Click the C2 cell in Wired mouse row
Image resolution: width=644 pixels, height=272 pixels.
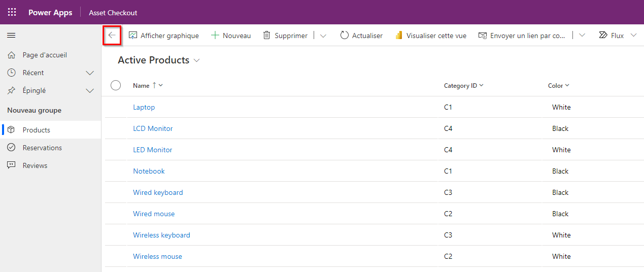448,214
